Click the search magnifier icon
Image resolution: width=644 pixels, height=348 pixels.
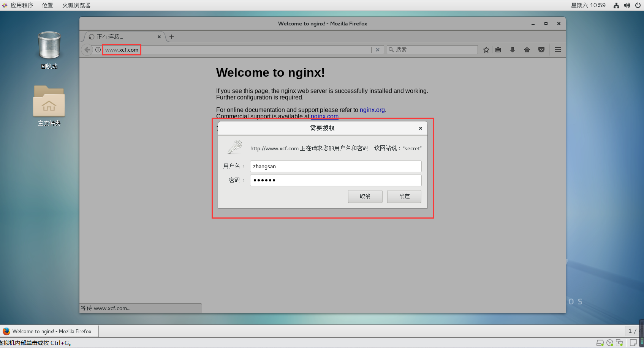(x=391, y=50)
